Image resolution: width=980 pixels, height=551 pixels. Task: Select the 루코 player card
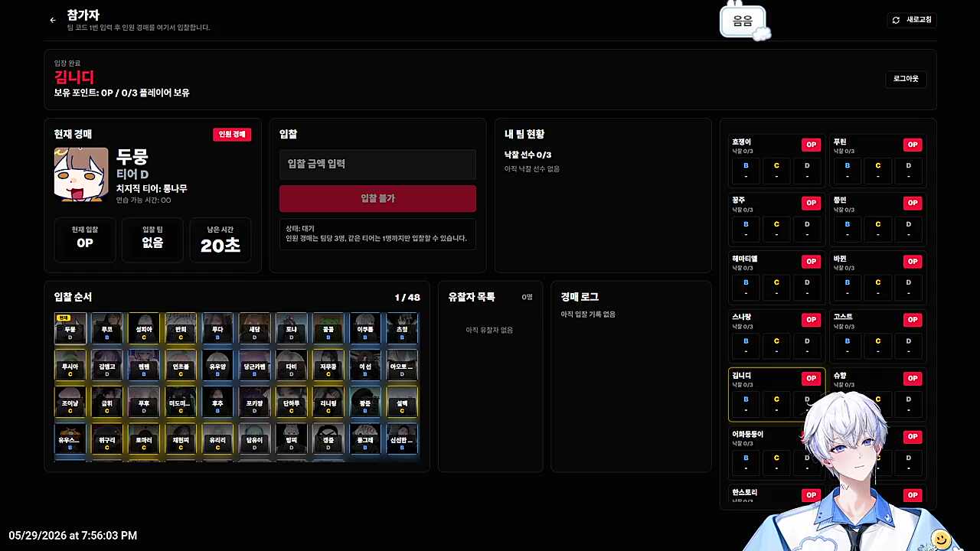[x=107, y=328]
